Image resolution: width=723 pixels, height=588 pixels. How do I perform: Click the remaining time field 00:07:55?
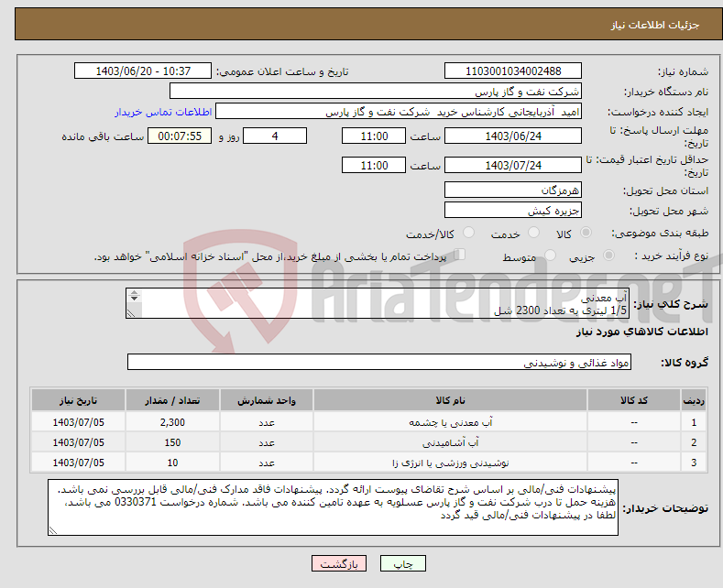tap(180, 136)
